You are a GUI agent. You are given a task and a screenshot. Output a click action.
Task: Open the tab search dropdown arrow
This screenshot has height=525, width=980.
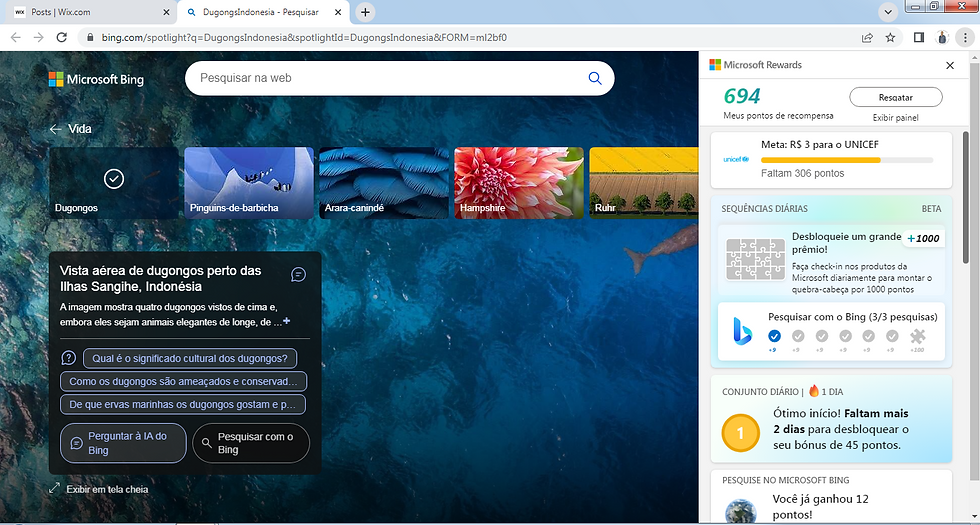[888, 12]
